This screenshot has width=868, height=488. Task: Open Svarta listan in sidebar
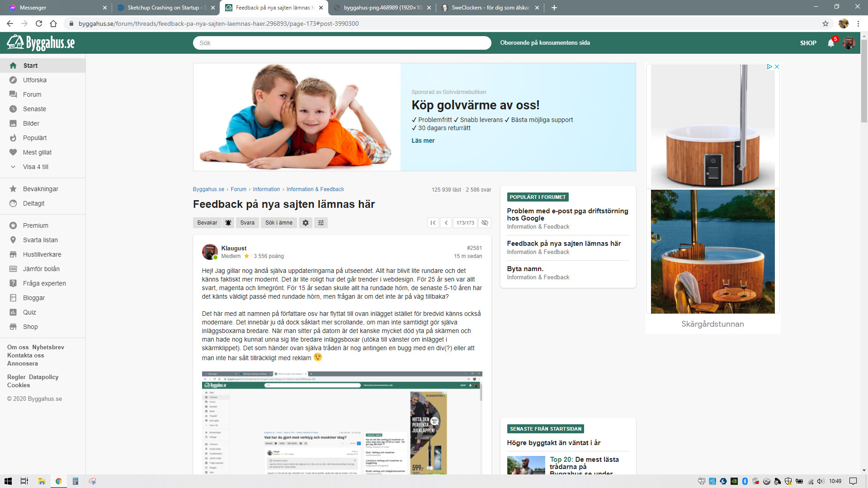pos(40,240)
